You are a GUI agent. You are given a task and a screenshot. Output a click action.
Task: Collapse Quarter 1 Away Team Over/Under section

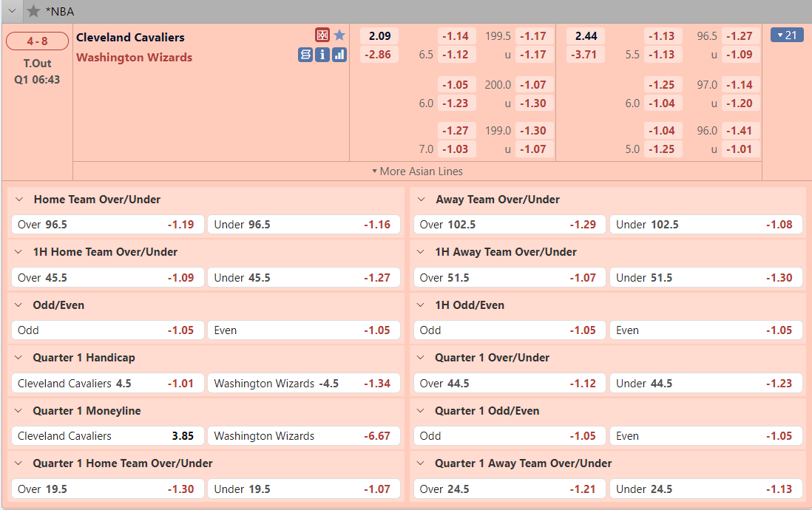click(421, 463)
